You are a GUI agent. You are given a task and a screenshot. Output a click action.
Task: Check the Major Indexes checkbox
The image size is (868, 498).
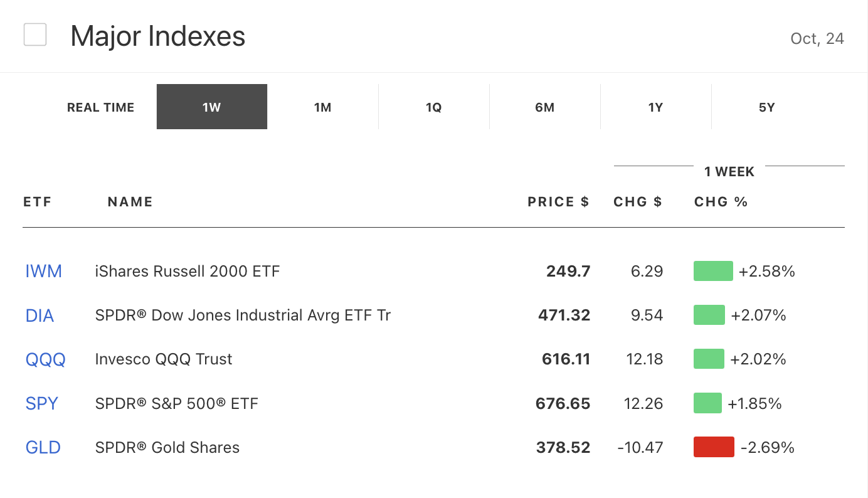point(35,34)
